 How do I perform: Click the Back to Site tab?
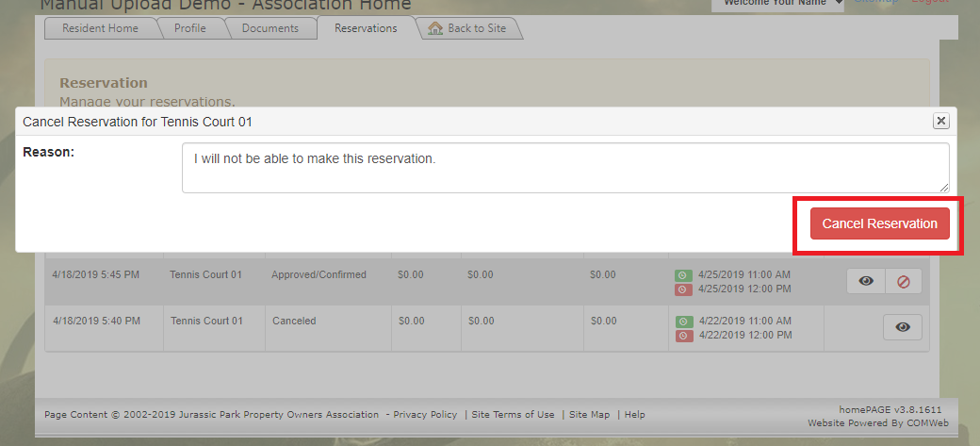tap(468, 28)
